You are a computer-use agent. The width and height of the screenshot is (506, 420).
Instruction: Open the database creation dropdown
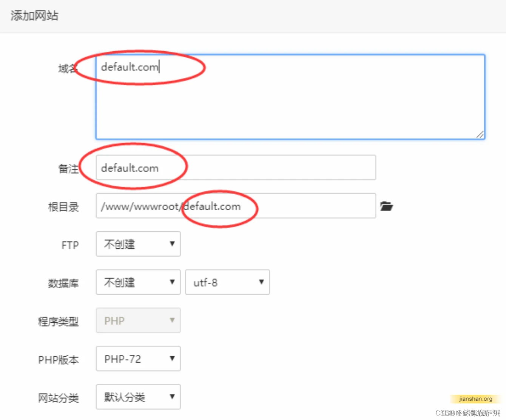click(138, 282)
